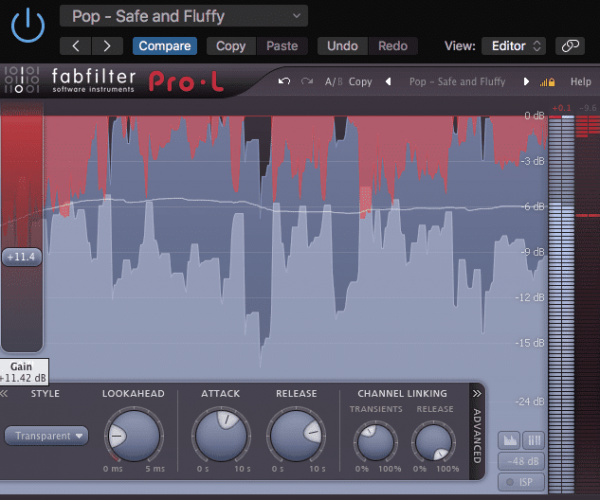Open the Help menu
The width and height of the screenshot is (600, 500).
(580, 81)
